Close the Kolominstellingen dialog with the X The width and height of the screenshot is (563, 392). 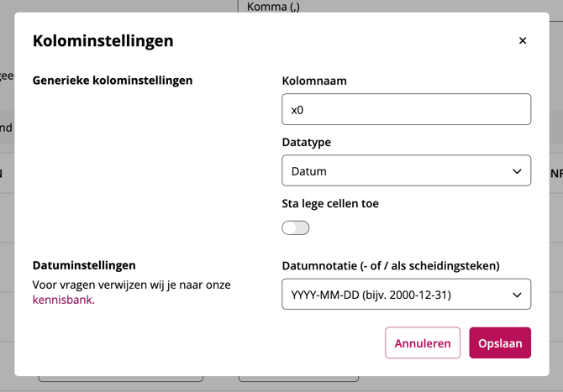[522, 40]
